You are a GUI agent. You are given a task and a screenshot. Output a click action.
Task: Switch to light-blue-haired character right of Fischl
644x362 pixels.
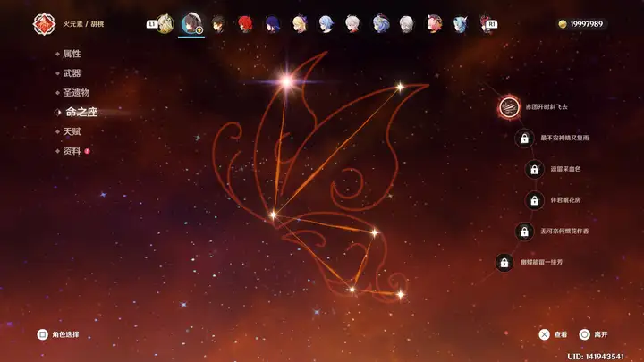click(326, 24)
